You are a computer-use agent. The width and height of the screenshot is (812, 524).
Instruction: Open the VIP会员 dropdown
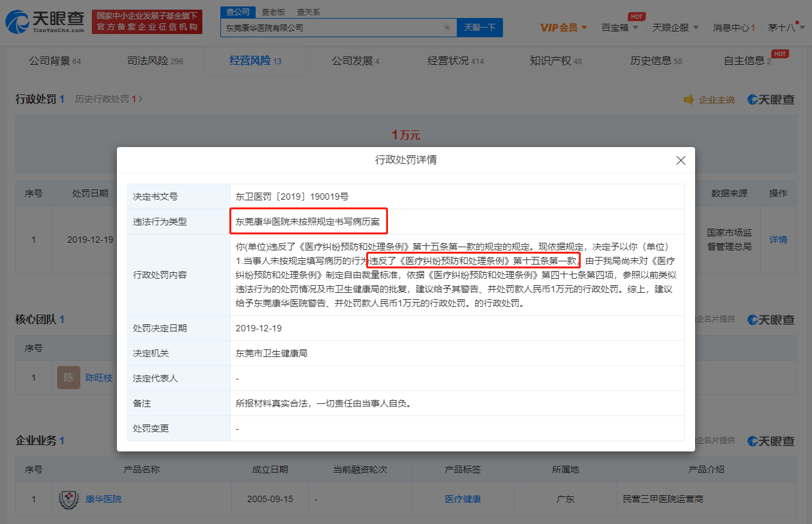pyautogui.click(x=563, y=28)
